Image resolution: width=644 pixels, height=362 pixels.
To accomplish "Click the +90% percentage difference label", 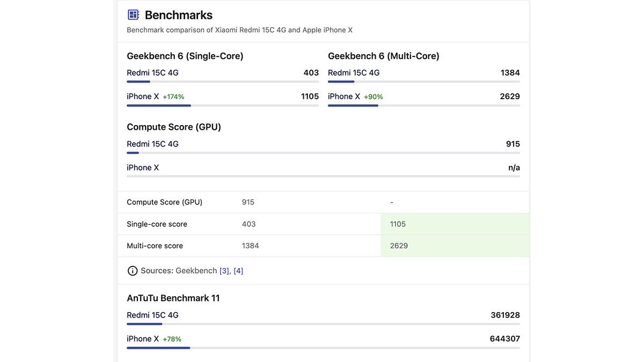I will (374, 97).
